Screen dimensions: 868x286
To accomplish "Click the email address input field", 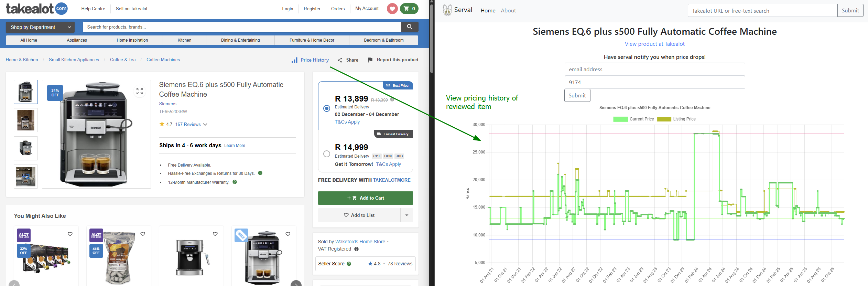I will coord(654,69).
